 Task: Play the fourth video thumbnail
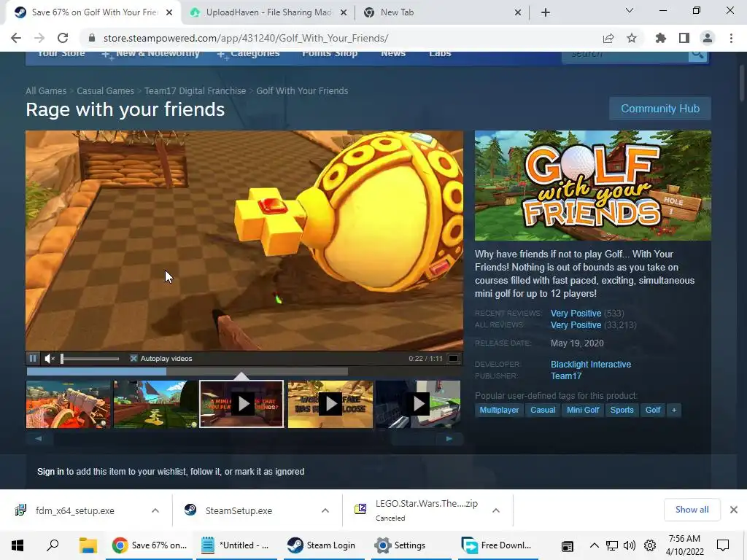(330, 404)
